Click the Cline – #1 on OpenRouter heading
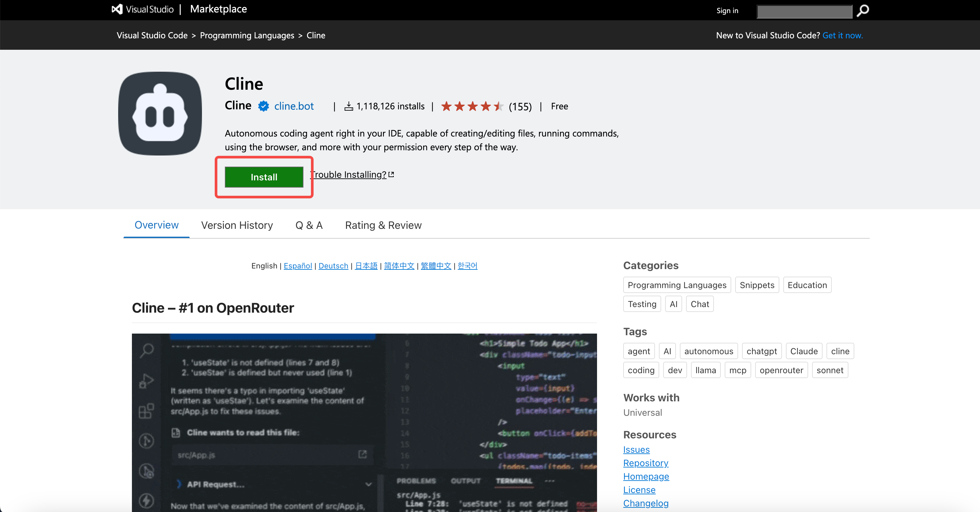980x512 pixels. [213, 308]
